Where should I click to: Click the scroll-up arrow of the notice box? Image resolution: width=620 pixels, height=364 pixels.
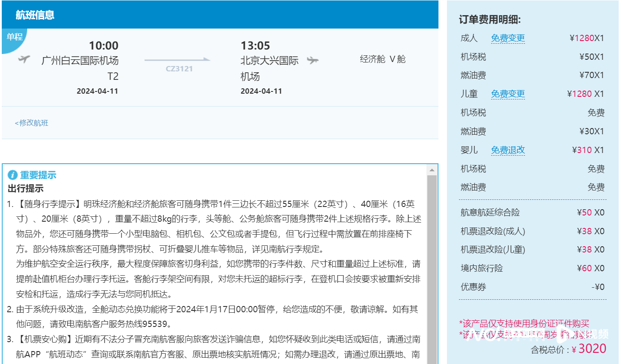[432, 170]
